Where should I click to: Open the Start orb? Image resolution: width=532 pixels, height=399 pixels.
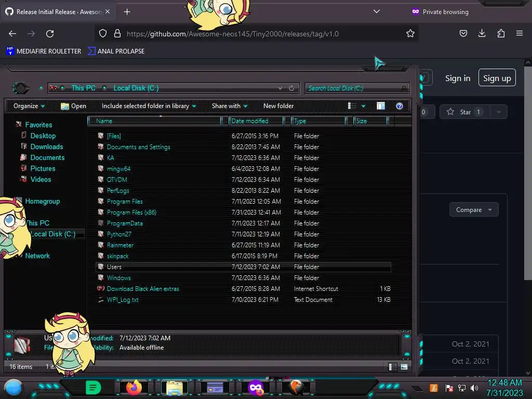point(13,388)
